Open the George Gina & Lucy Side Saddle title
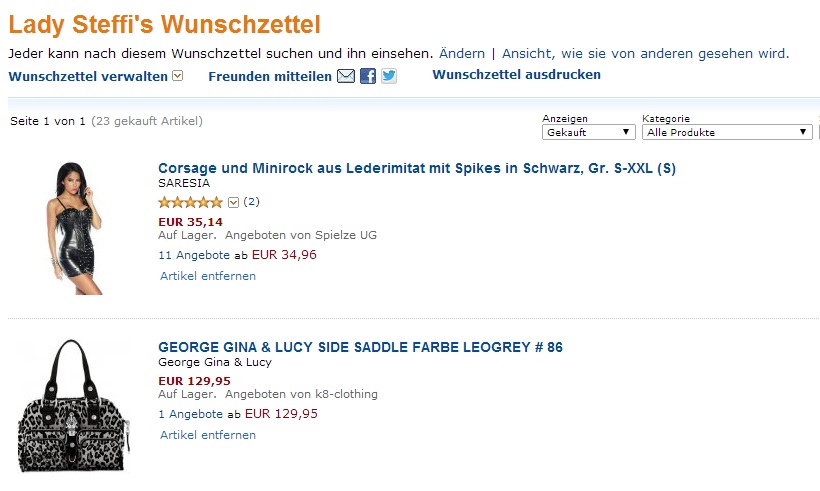The image size is (820, 491). pos(360,347)
